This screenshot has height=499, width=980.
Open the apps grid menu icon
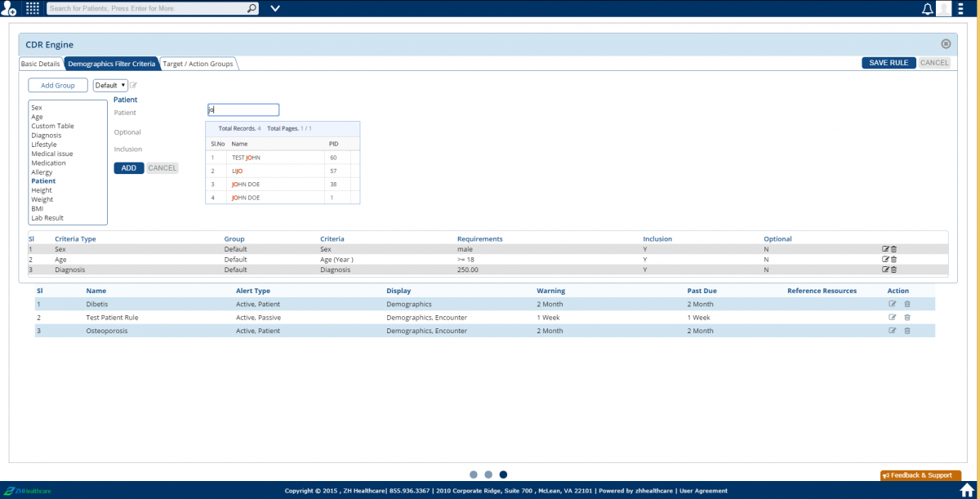click(33, 9)
